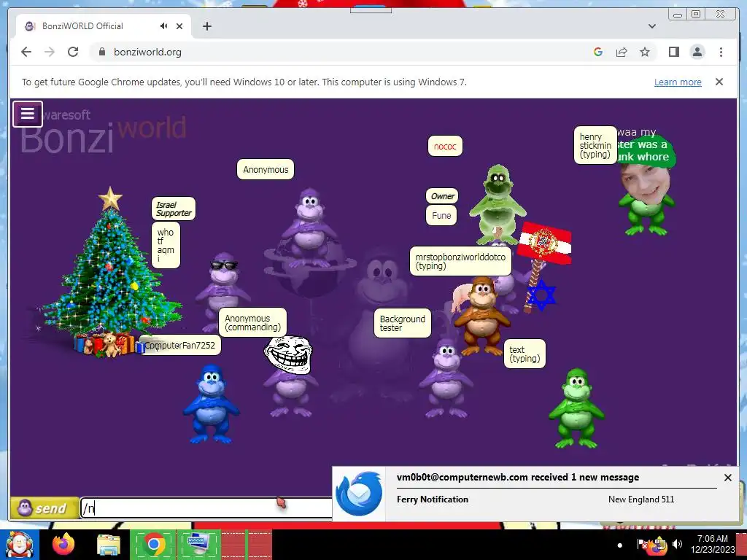This screenshot has width=747, height=560.
Task: Click the Background tester name label
Action: point(403,323)
